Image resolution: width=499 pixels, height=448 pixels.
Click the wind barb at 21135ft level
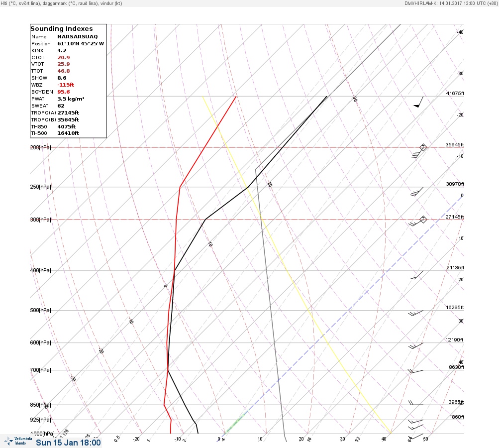pyautogui.click(x=416, y=275)
